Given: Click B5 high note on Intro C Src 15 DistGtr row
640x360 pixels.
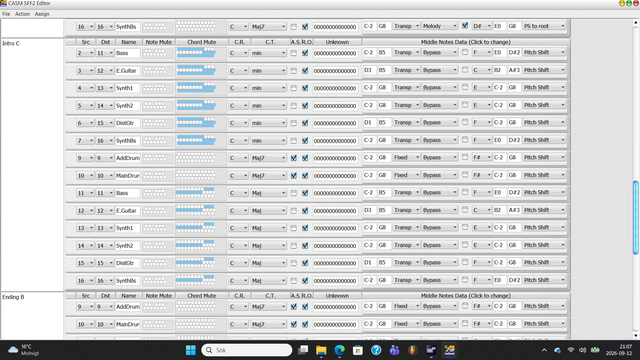Looking at the screenshot, I should [x=383, y=262].
